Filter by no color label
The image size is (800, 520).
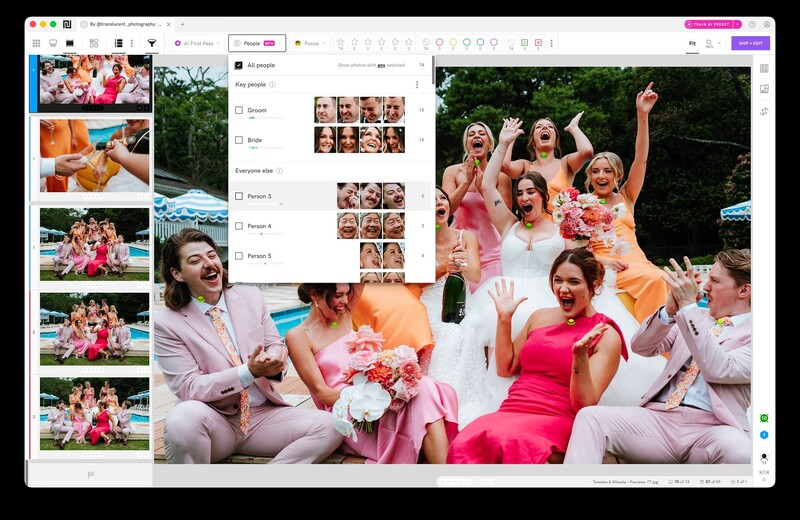click(426, 42)
